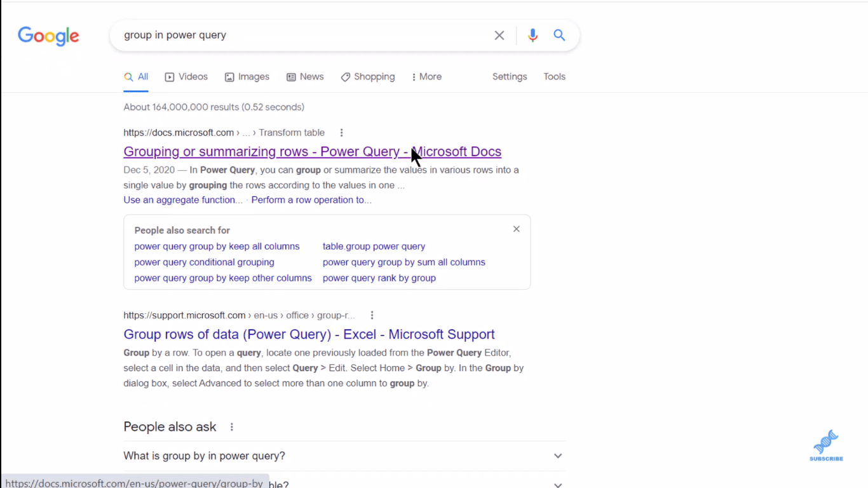
Task: Click the Google logo
Action: coord(48,36)
